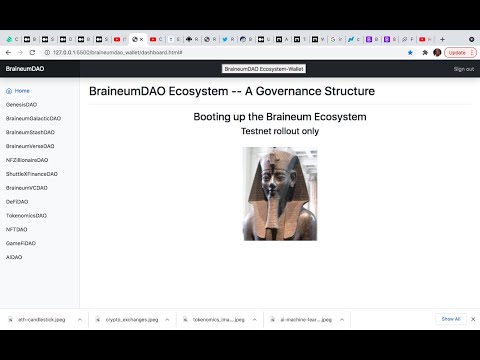Sign out of the wallet
Image resolution: width=480 pixels, height=360 pixels.
tap(464, 69)
